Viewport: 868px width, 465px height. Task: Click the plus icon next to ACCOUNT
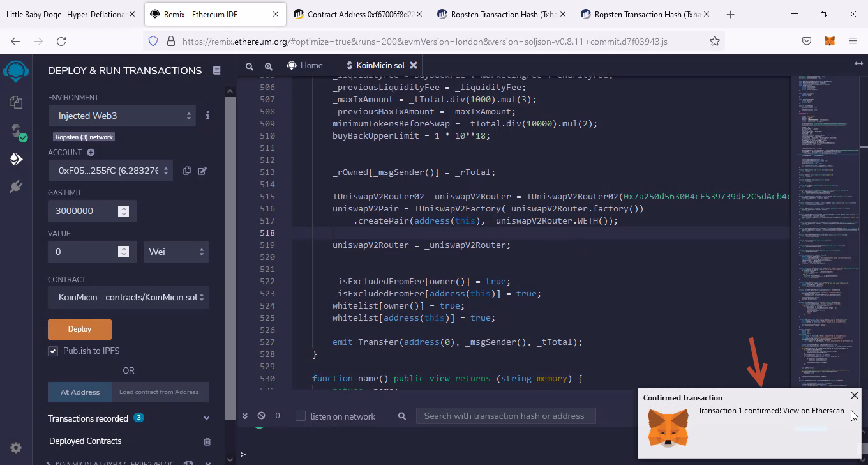pyautogui.click(x=91, y=153)
